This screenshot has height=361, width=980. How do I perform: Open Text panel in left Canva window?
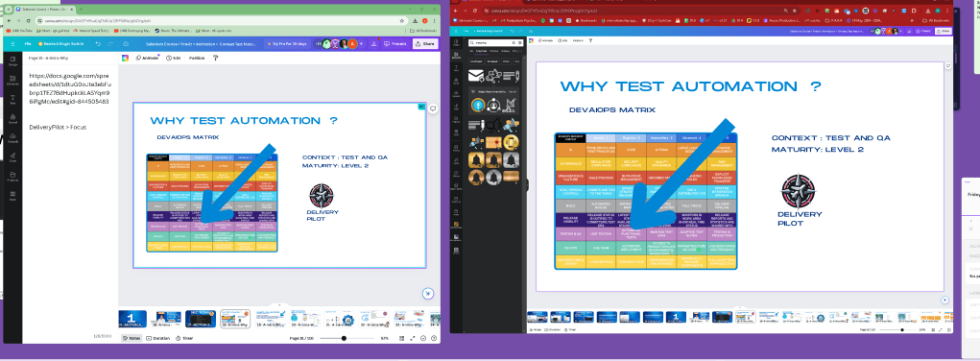coord(12,100)
